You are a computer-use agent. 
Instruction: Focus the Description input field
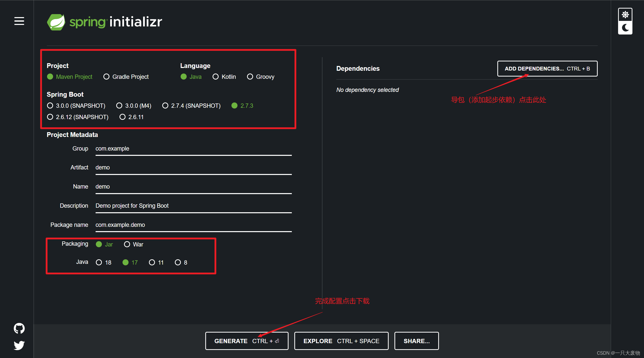coord(193,206)
